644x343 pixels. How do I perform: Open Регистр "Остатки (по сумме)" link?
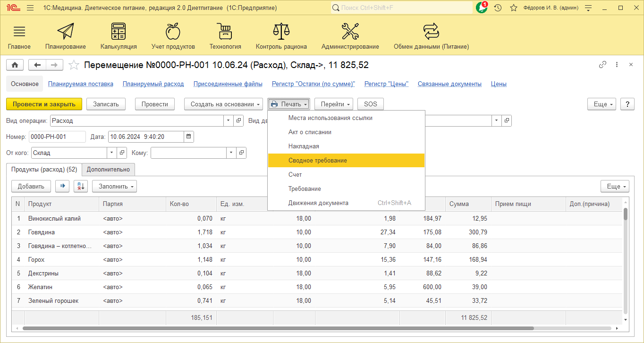(314, 84)
